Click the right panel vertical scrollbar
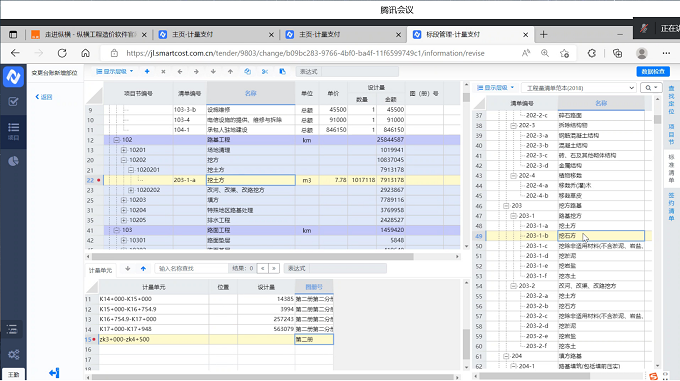This screenshot has width=680, height=381. [x=657, y=119]
